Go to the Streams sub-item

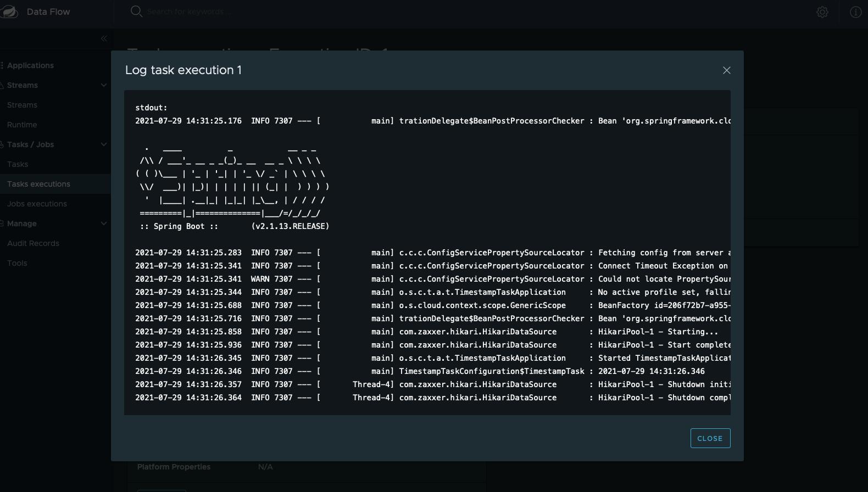coord(22,105)
